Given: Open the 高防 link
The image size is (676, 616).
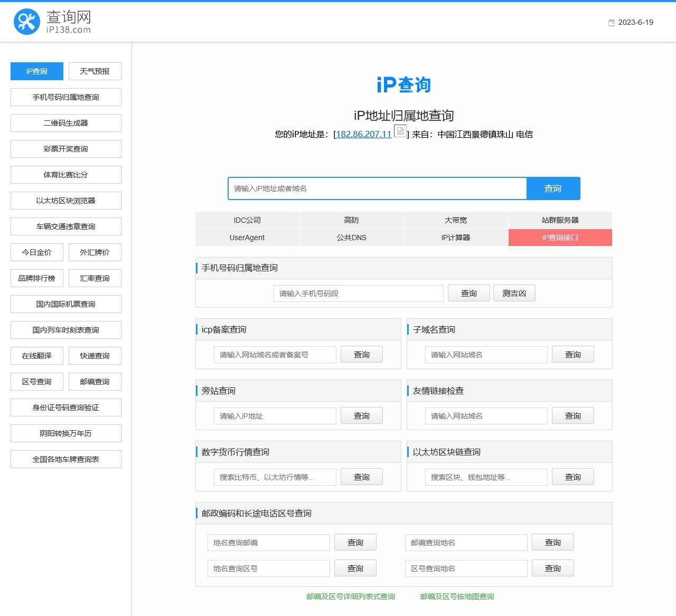Looking at the screenshot, I should pos(351,220).
